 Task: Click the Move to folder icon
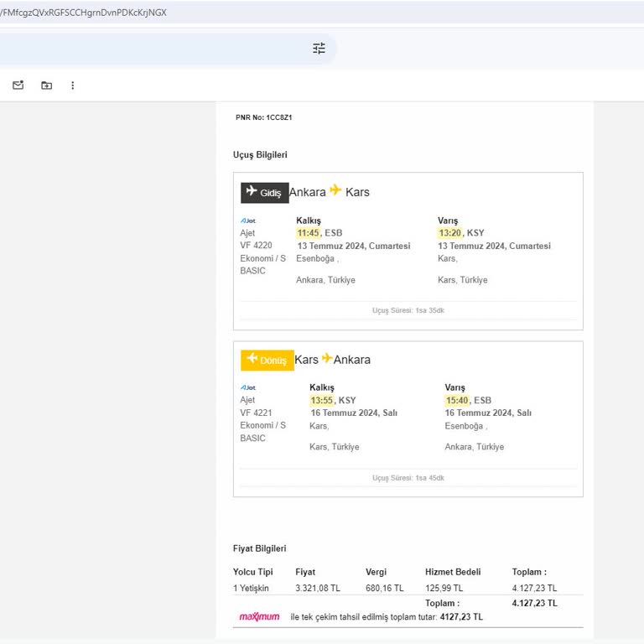46,86
